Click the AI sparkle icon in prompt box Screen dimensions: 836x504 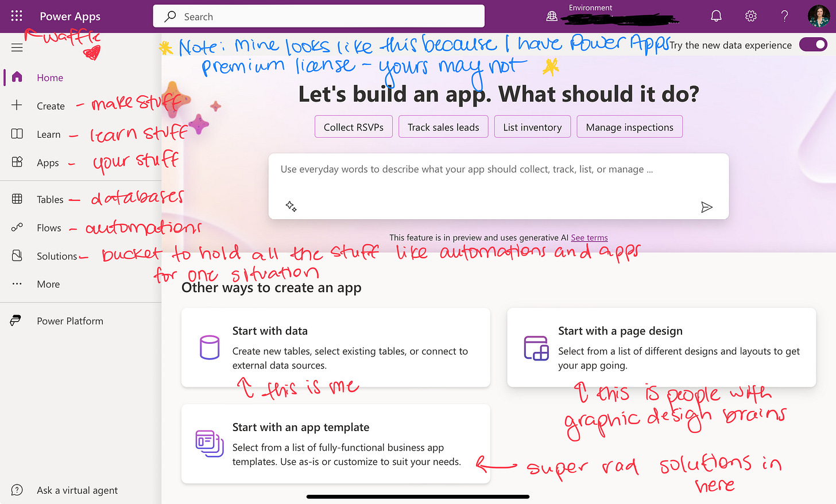click(x=291, y=207)
